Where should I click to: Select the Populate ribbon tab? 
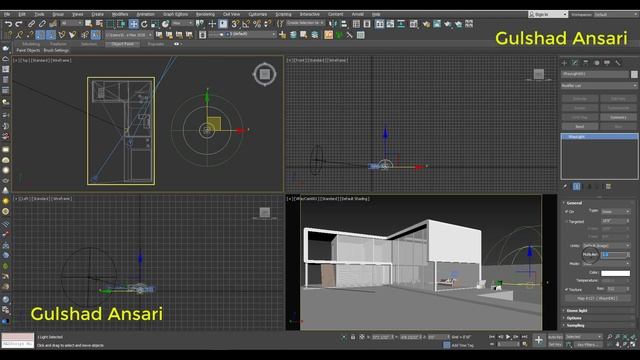[x=156, y=44]
